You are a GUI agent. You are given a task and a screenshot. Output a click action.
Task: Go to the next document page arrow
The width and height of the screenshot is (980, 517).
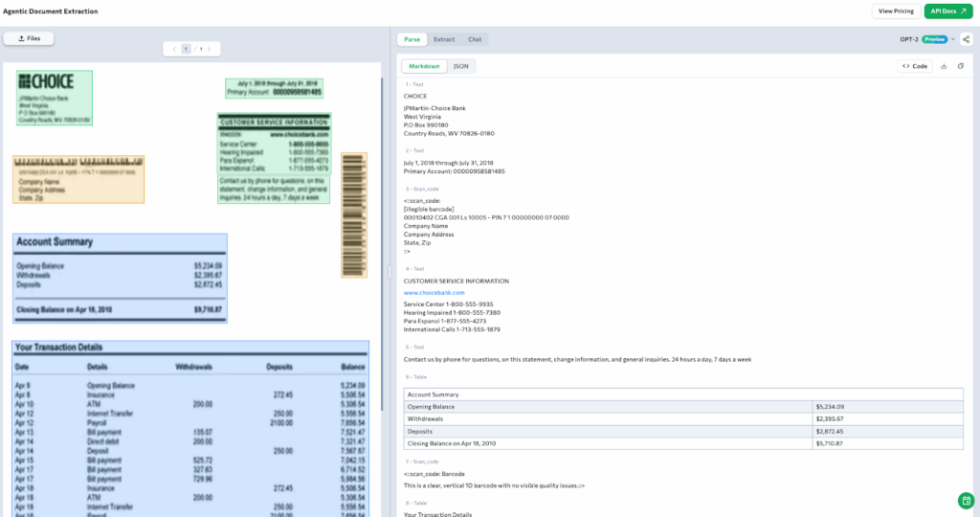pyautogui.click(x=210, y=48)
